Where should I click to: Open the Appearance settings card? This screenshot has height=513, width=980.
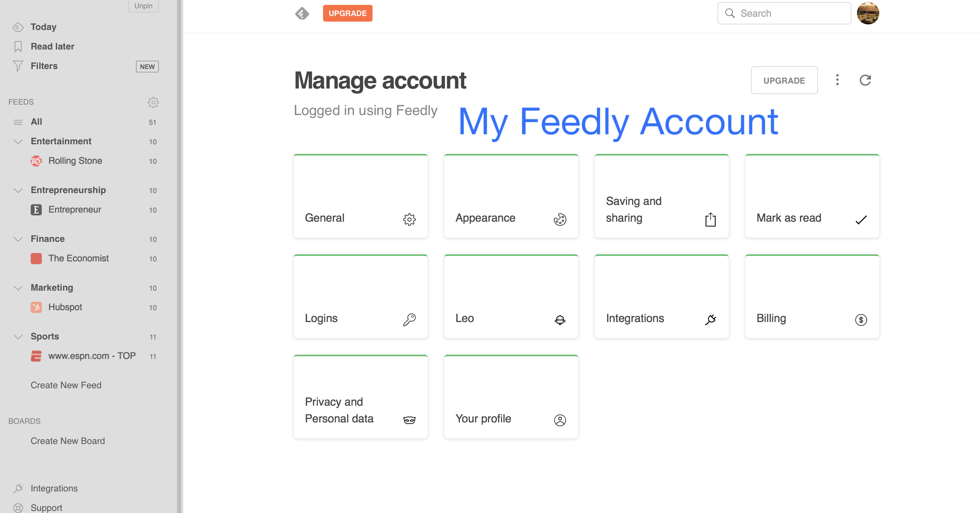(511, 196)
